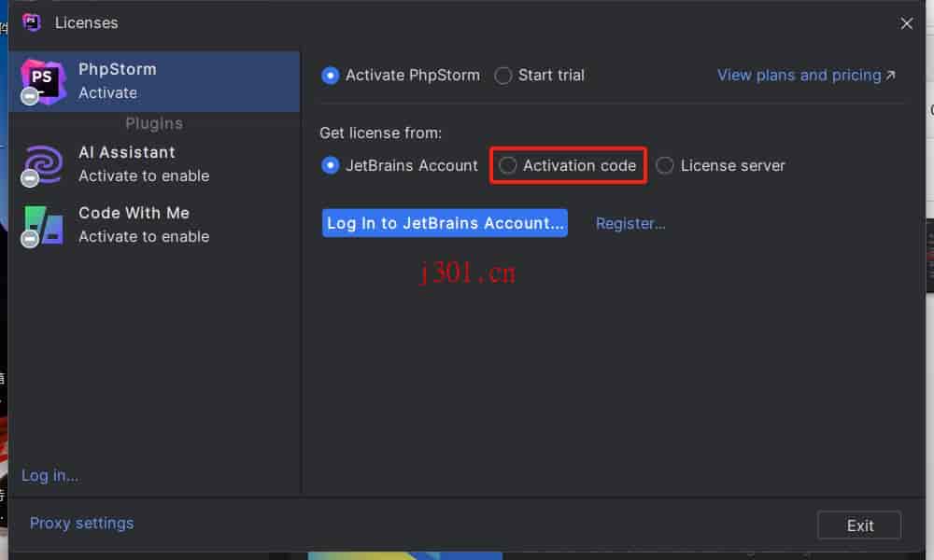Open View plans and pricing link
Viewport: 934px width, 560px height.
pyautogui.click(x=806, y=76)
